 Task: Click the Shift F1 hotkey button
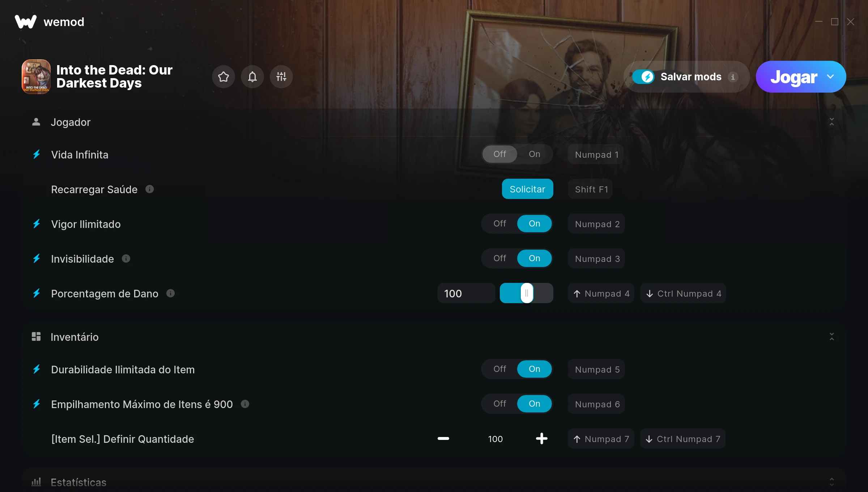(590, 189)
